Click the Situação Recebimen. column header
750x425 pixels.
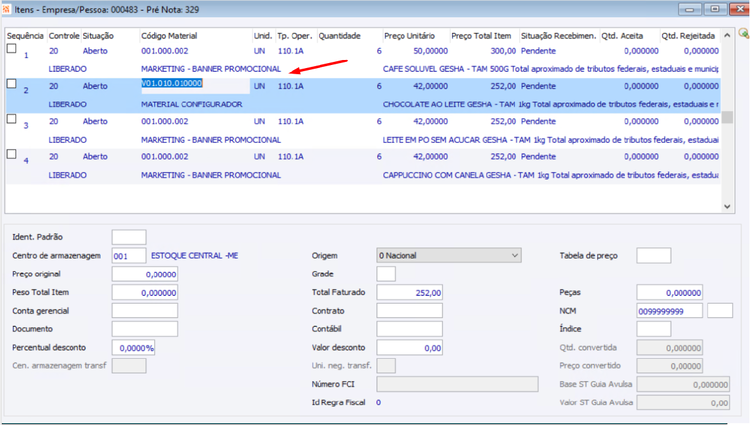point(559,36)
